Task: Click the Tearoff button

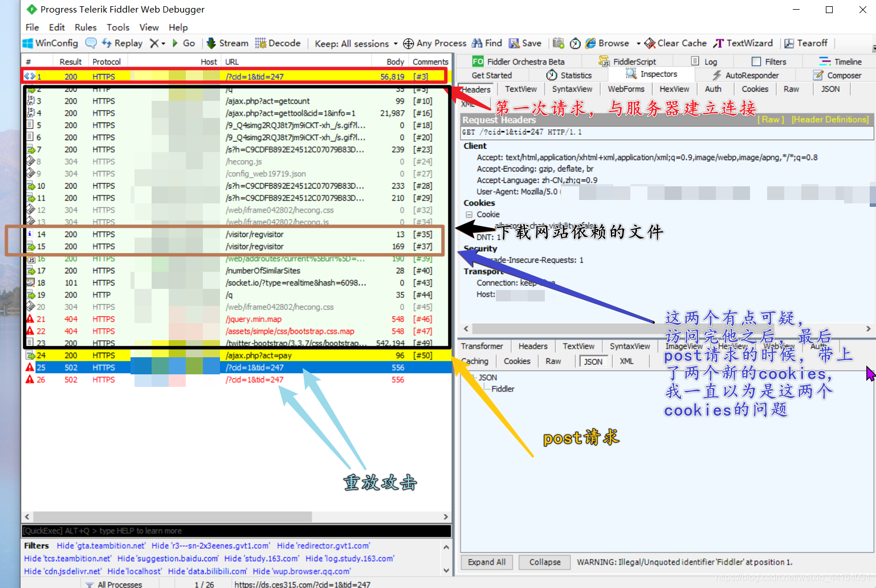Action: tap(806, 43)
